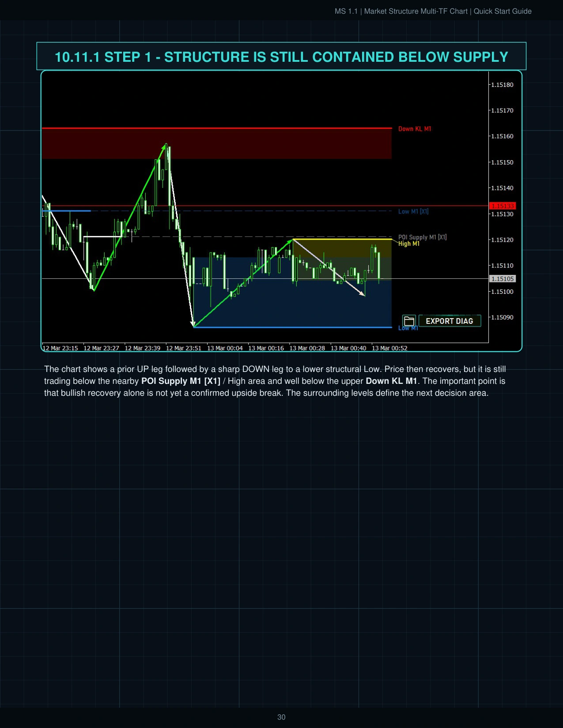
Task: Click the 1.15160 price scale value
Action: pyautogui.click(x=503, y=136)
